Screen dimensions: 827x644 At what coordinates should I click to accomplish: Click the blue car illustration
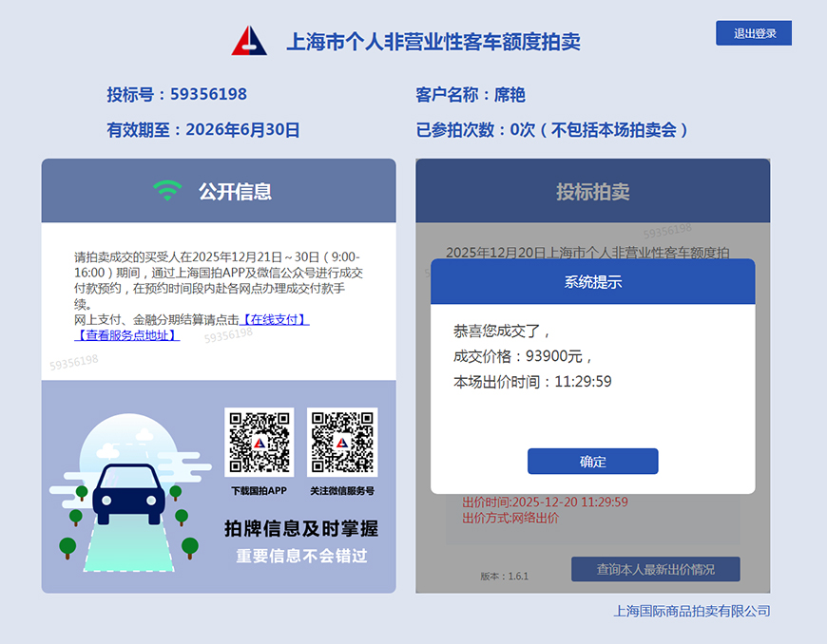pyautogui.click(x=128, y=494)
